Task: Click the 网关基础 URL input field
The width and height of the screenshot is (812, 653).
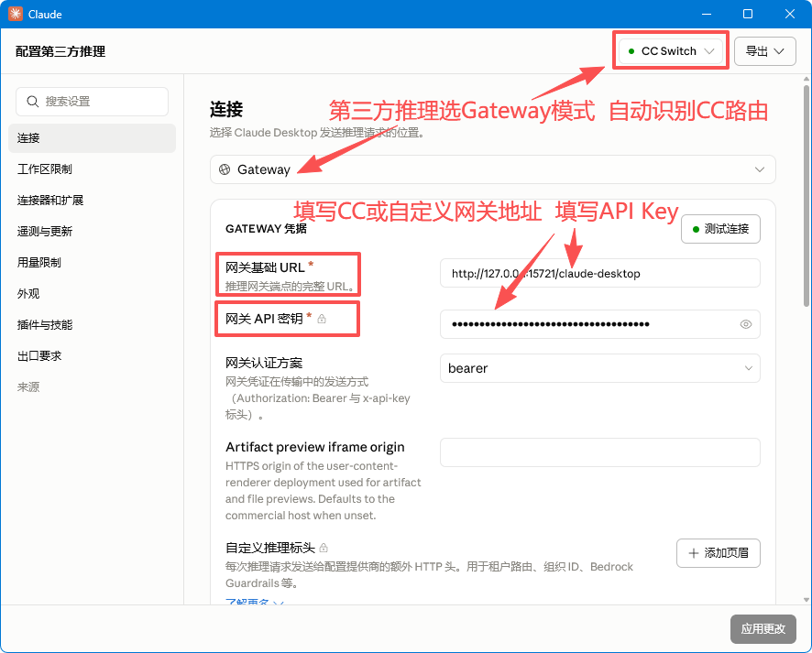Action: click(599, 273)
